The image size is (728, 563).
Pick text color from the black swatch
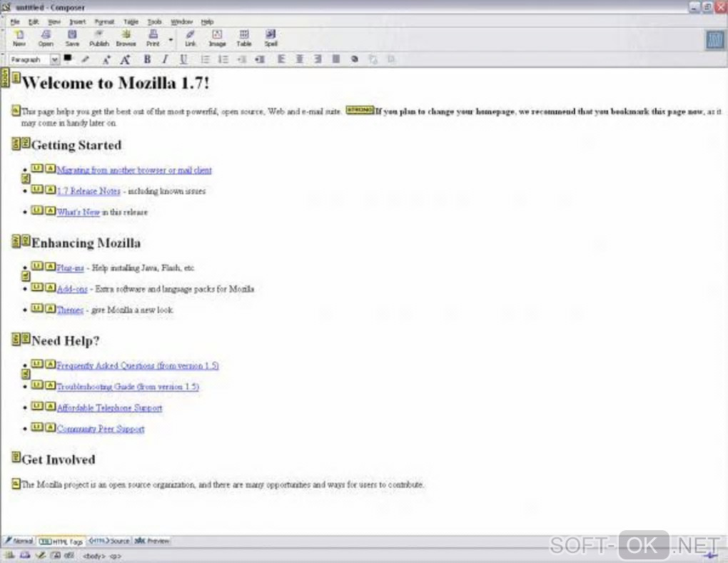pyautogui.click(x=68, y=58)
